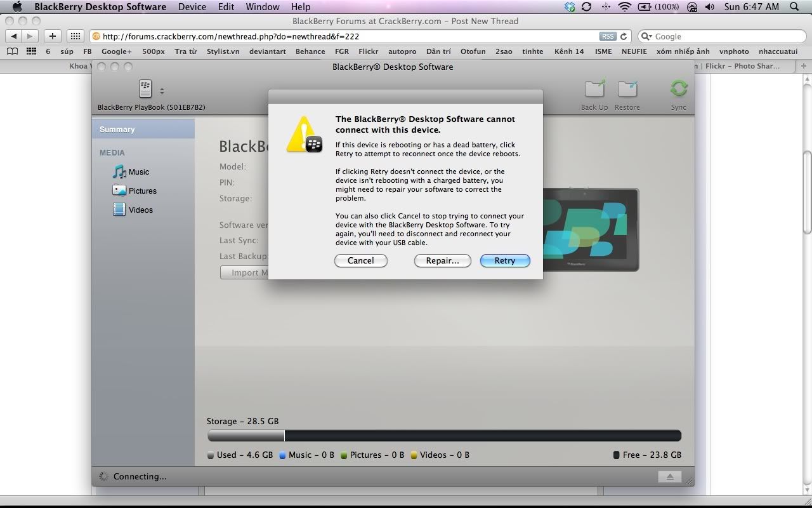Open the Edit menu
Image resolution: width=812 pixels, height=508 pixels.
coord(226,7)
